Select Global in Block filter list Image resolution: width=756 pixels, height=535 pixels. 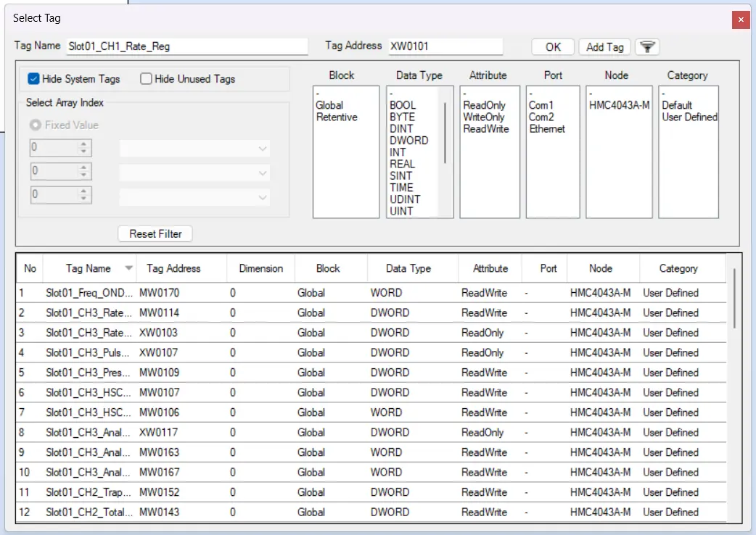[x=329, y=105]
